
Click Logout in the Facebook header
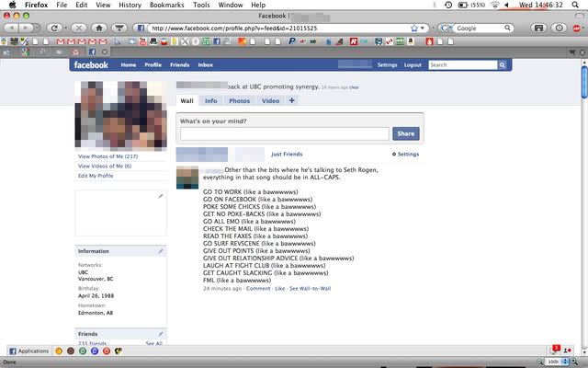[413, 65]
